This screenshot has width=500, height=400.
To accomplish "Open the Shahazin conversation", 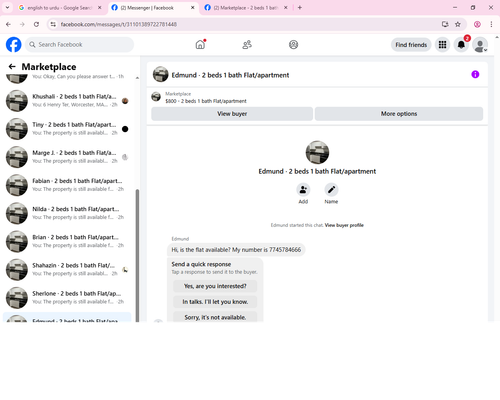I will tap(67, 270).
